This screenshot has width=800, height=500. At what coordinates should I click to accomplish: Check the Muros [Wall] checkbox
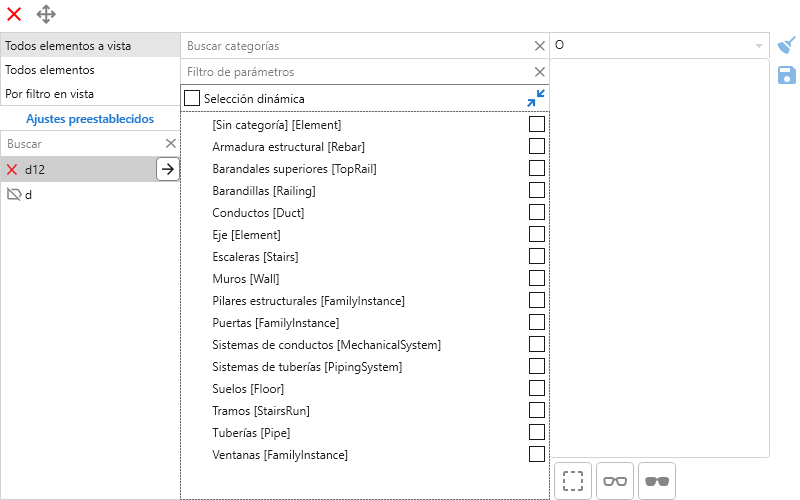537,278
